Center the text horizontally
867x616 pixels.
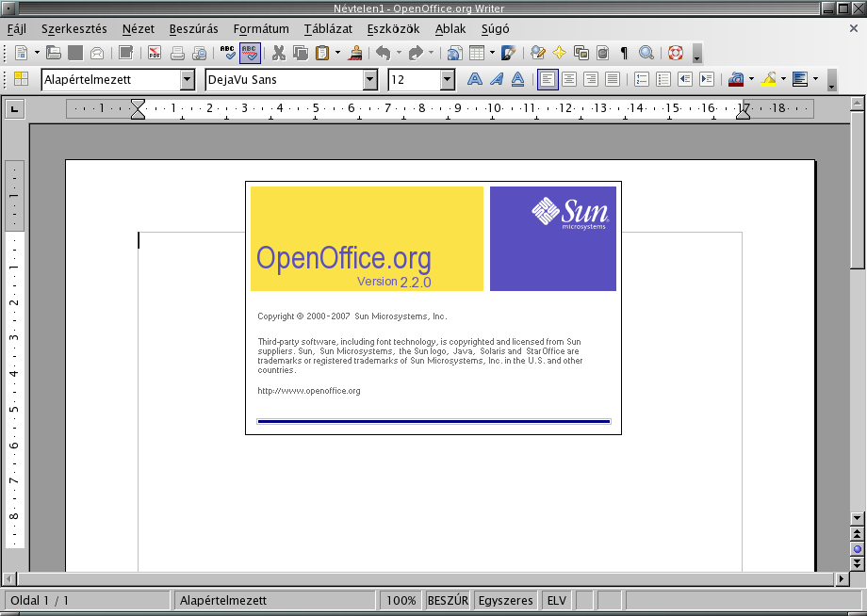click(569, 79)
